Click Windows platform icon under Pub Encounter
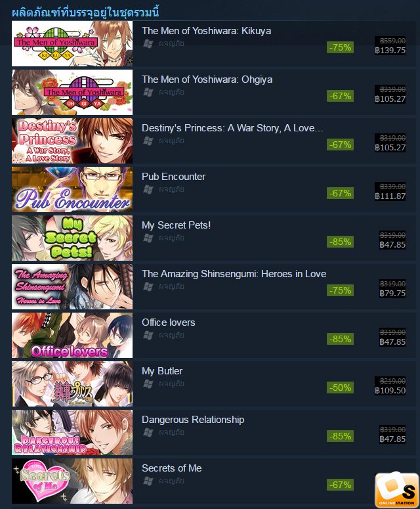420x509 pixels. coord(148,189)
